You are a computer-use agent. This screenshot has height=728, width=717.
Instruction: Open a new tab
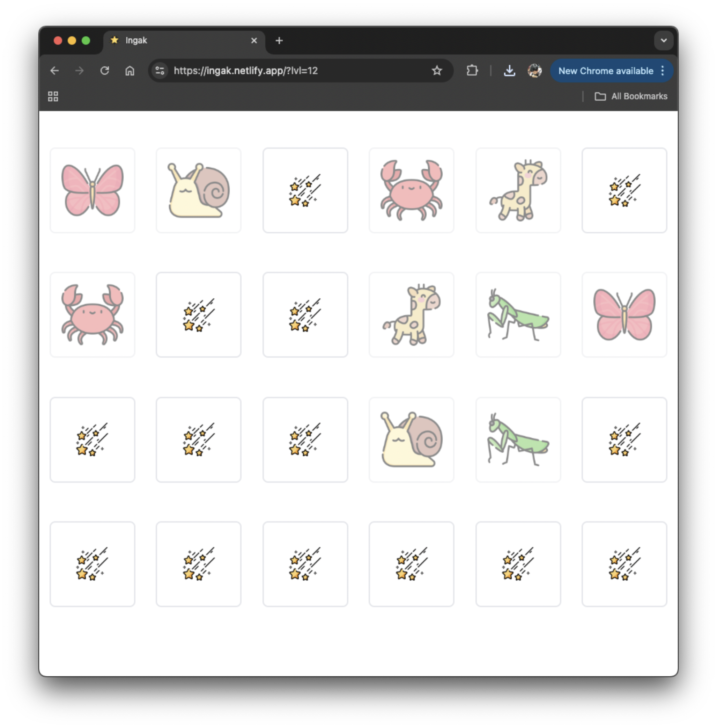point(279,41)
